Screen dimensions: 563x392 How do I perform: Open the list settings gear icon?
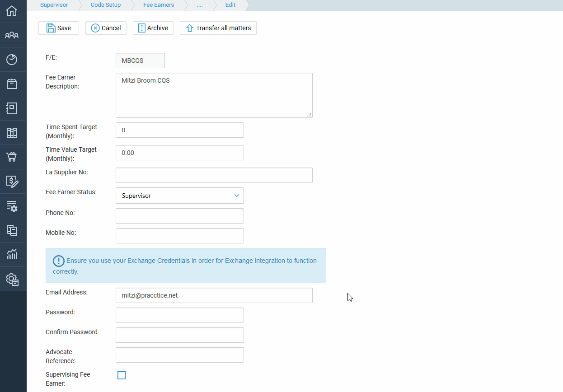click(12, 206)
